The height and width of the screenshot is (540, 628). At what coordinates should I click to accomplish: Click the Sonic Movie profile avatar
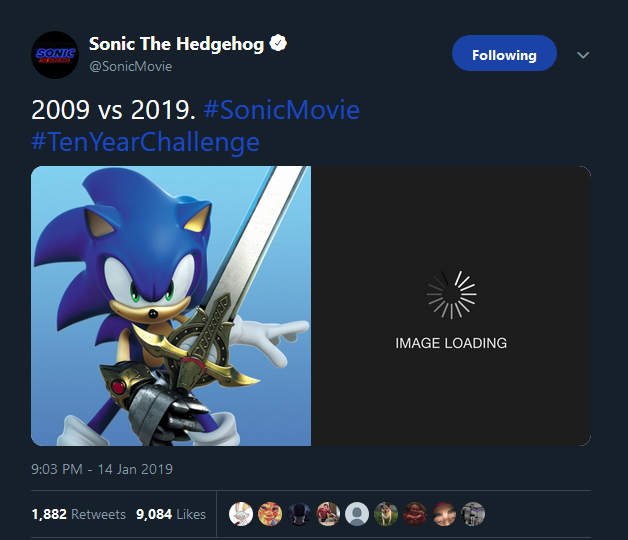coord(55,54)
